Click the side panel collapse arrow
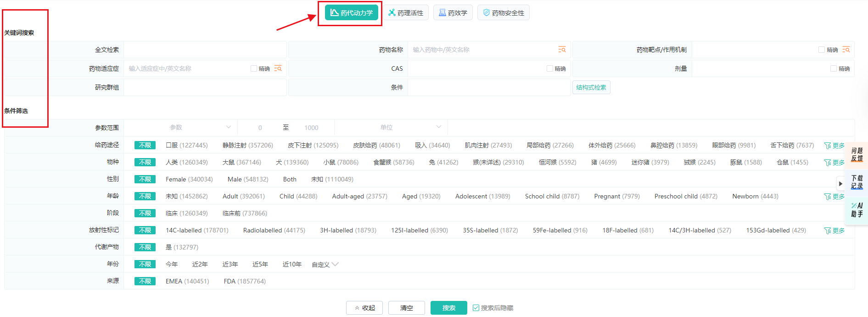Viewport: 868px width, 317px height. [840, 184]
